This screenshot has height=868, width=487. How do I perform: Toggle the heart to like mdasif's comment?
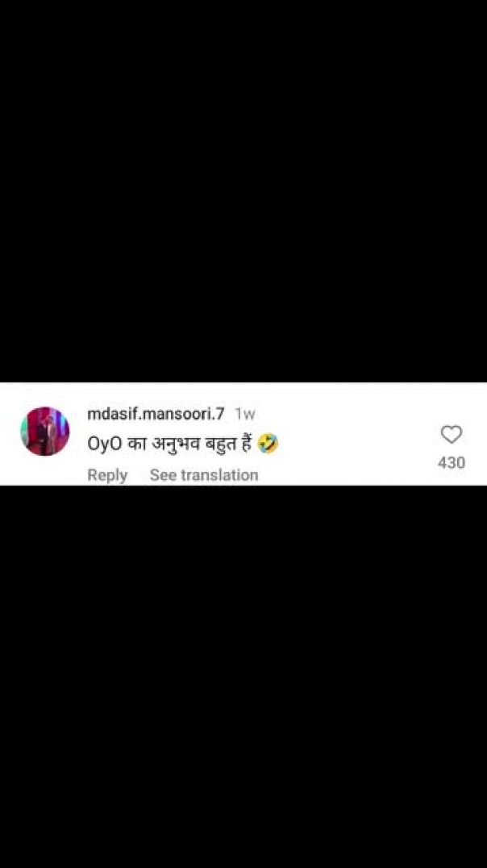pyautogui.click(x=452, y=435)
